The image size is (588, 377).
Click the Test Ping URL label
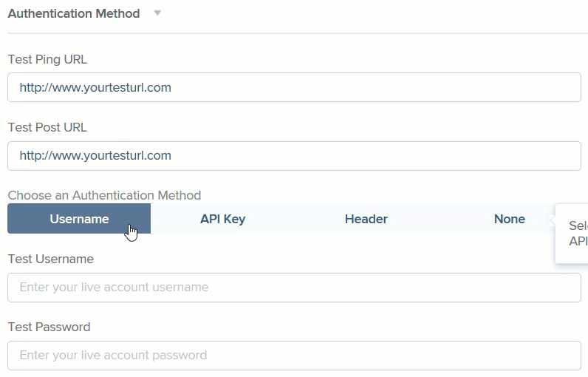(x=47, y=59)
